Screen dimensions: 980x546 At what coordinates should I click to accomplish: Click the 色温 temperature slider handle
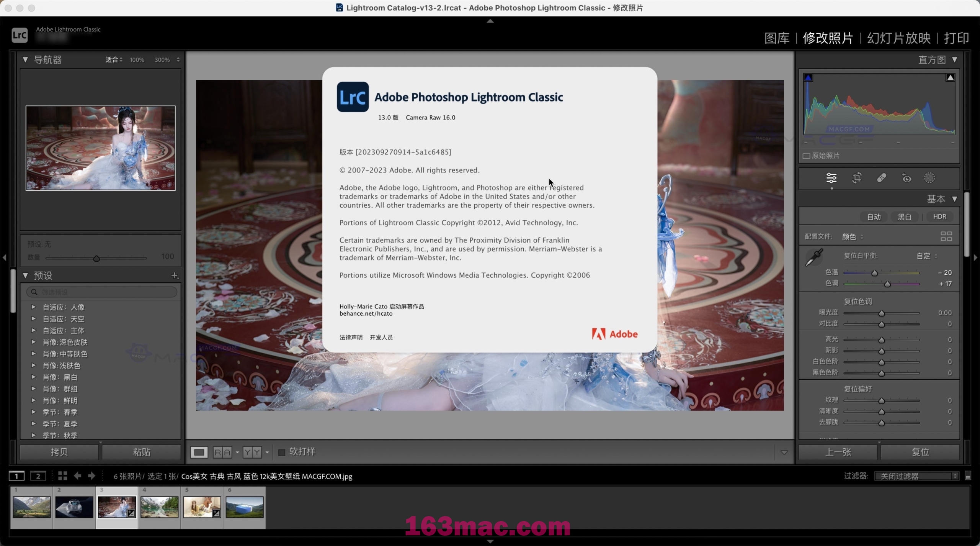(x=874, y=273)
